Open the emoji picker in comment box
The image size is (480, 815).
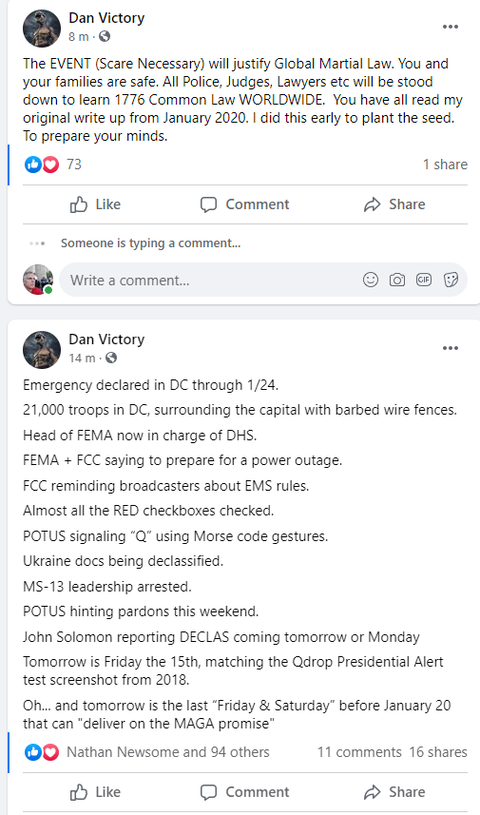pyautogui.click(x=370, y=280)
